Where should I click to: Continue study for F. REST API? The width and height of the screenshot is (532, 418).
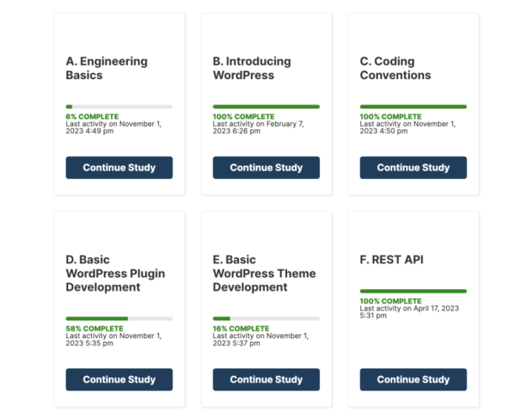413,379
